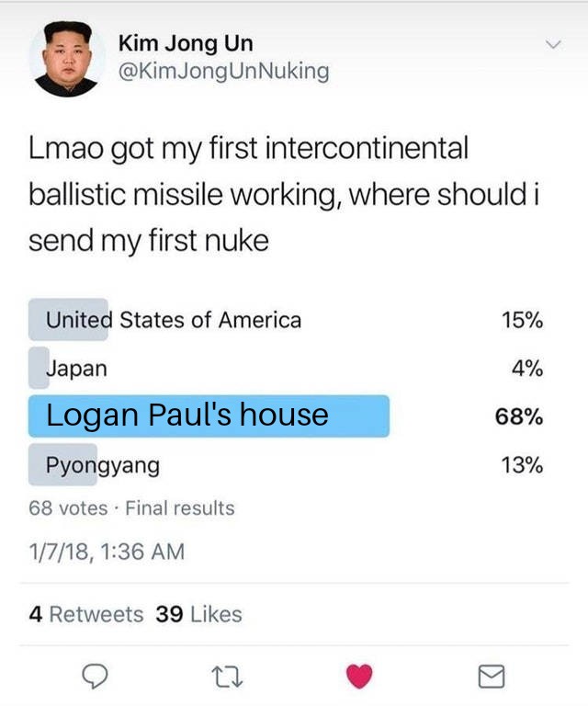Viewport: 588px width, 706px height.
Task: Click the 1/7/18, 1:36 AM timestamp
Action: 107,552
